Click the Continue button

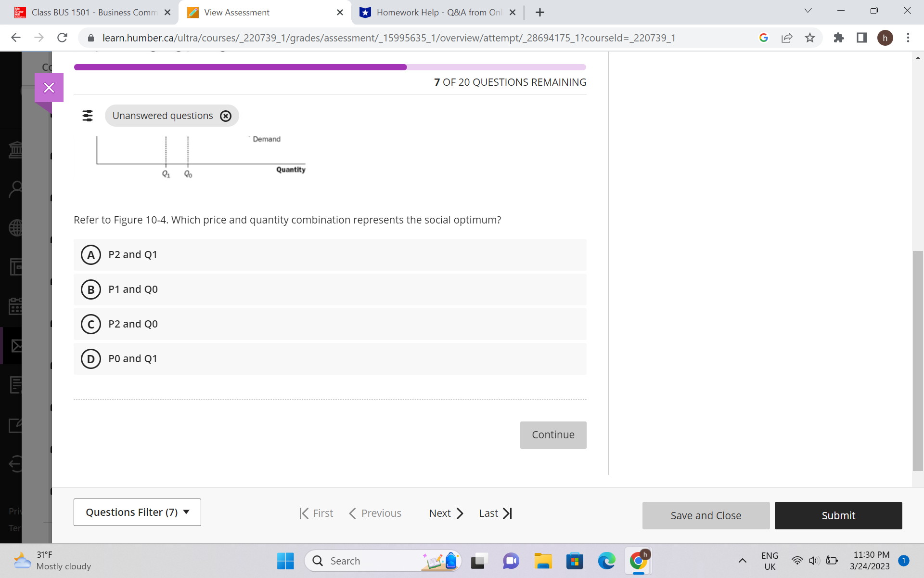[553, 434]
